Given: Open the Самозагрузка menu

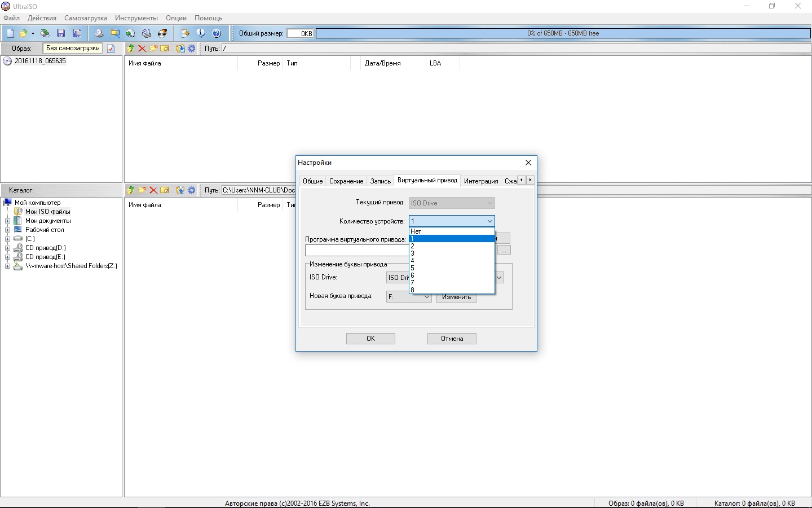Looking at the screenshot, I should (x=86, y=18).
